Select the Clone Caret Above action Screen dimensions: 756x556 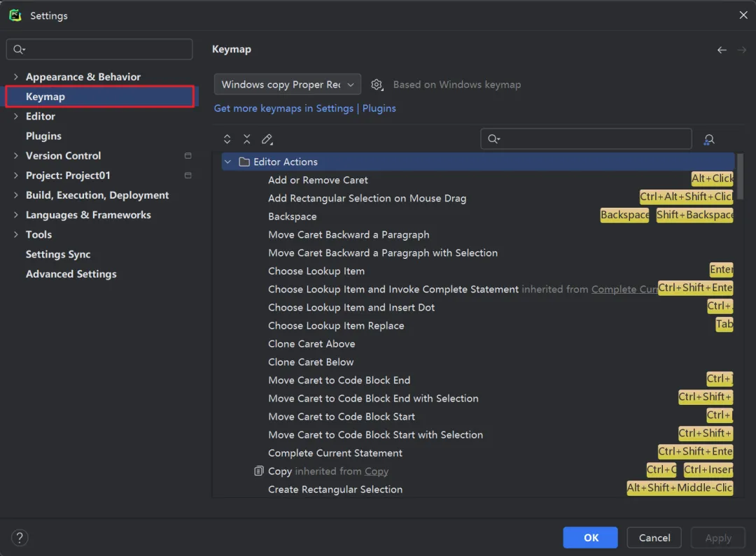pos(311,344)
